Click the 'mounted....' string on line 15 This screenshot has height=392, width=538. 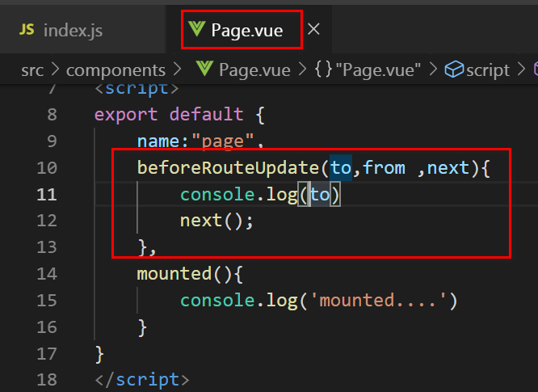point(378,301)
